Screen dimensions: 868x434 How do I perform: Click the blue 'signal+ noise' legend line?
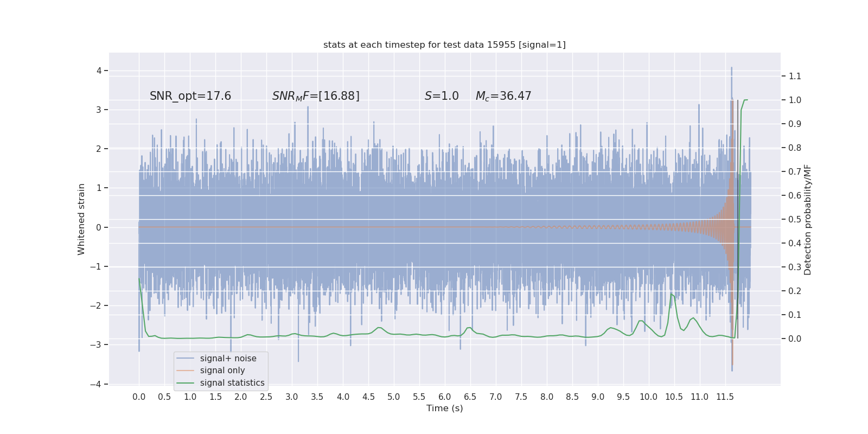pos(185,359)
